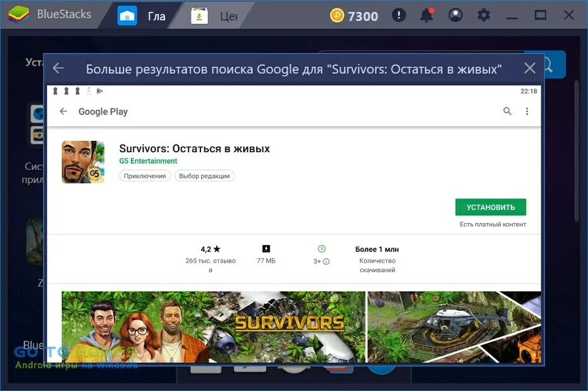Open BlueStacks settings gear
The image size is (588, 391).
point(484,15)
